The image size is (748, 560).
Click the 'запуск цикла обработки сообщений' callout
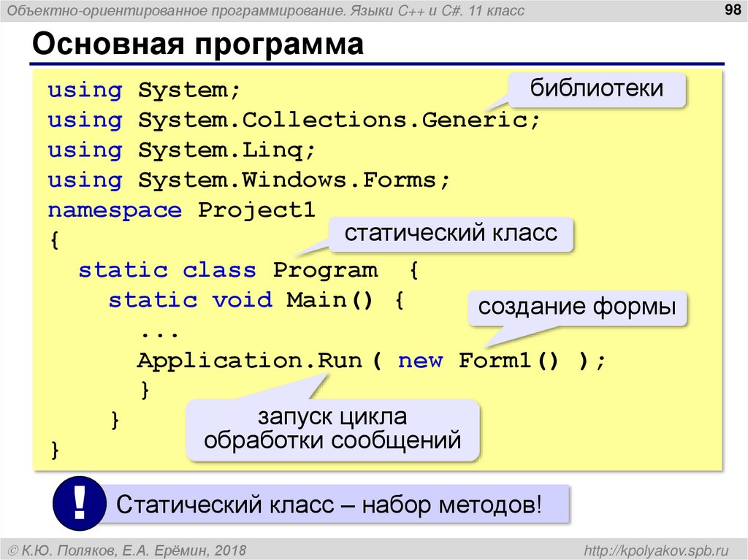[332, 429]
